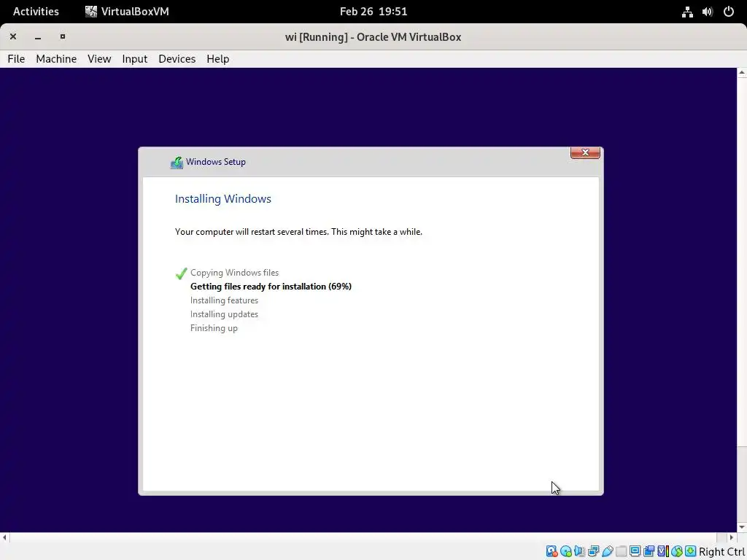Maximize the VirtualBox window

click(x=63, y=36)
